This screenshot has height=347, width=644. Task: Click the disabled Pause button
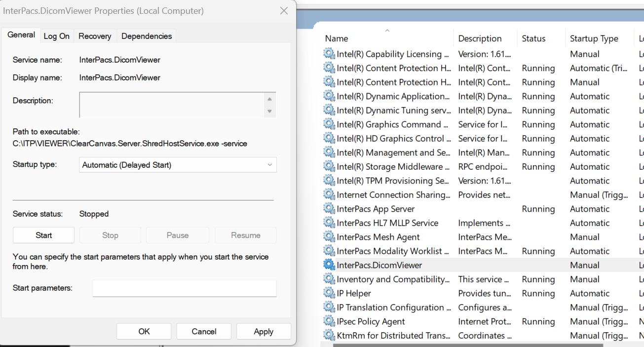pos(178,235)
